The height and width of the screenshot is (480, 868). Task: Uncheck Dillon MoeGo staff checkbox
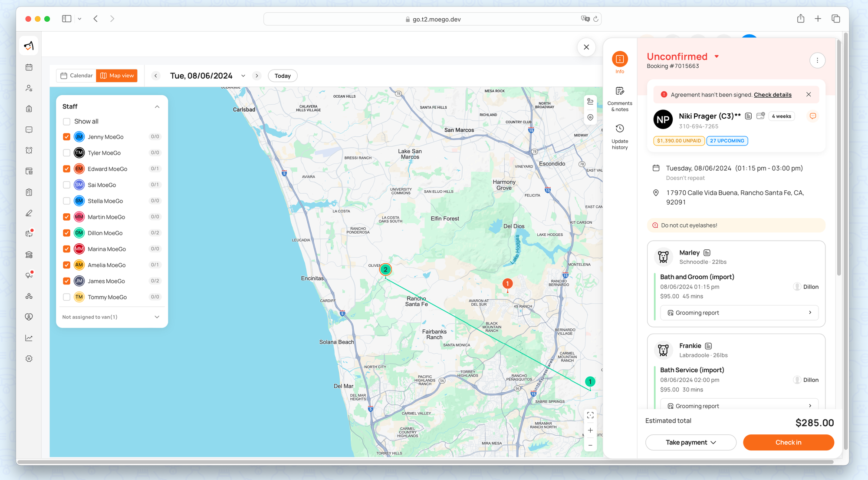point(66,233)
